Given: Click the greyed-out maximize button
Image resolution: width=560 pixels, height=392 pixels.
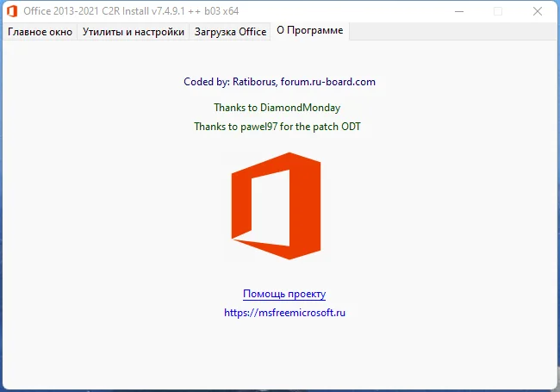Looking at the screenshot, I should (x=498, y=11).
